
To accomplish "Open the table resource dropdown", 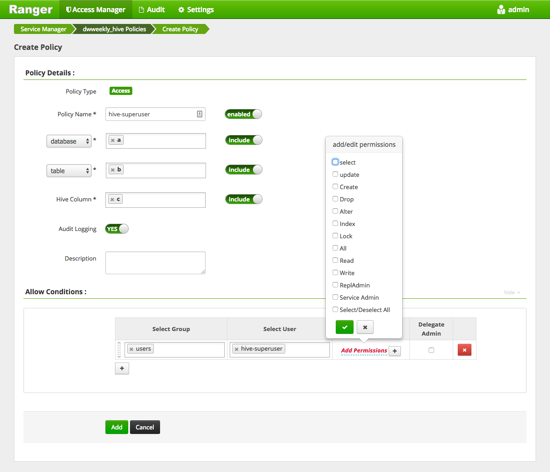I will coord(69,171).
